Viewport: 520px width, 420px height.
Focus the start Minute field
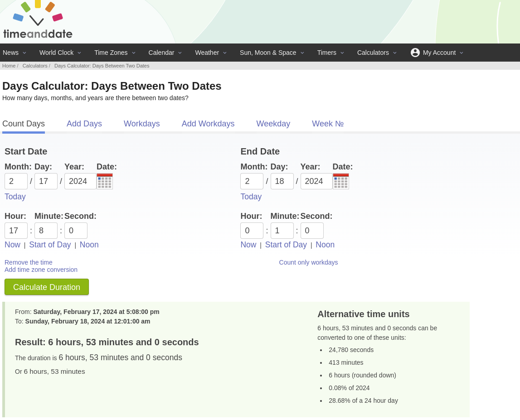tap(46, 231)
